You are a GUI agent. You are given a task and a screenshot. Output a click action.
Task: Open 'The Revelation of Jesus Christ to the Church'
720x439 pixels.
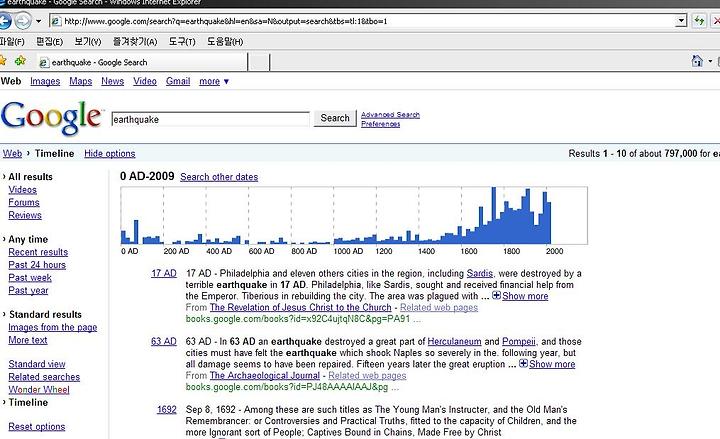tap(300, 308)
